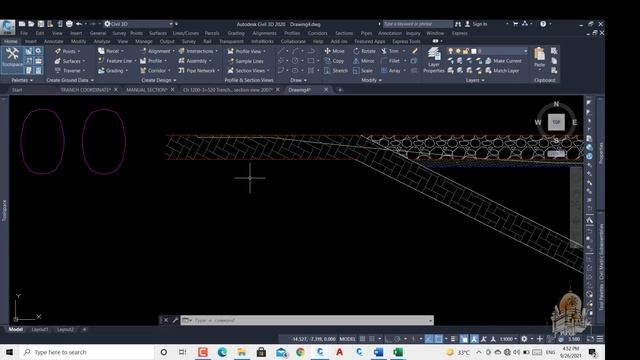This screenshot has width=640, height=360.
Task: Toggle lineweight display in status bar
Action: pos(453,339)
